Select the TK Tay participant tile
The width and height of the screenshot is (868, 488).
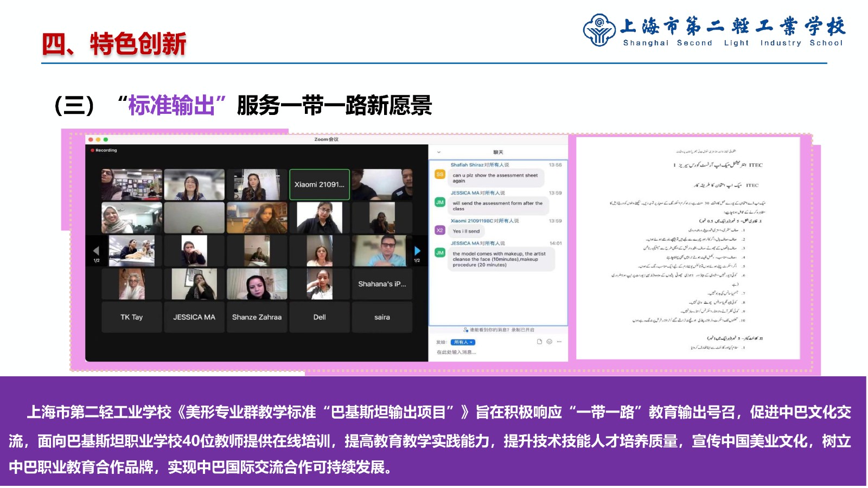click(132, 317)
